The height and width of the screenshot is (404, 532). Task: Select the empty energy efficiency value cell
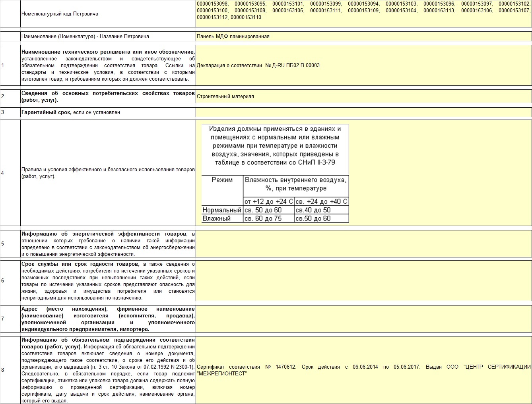[363, 244]
